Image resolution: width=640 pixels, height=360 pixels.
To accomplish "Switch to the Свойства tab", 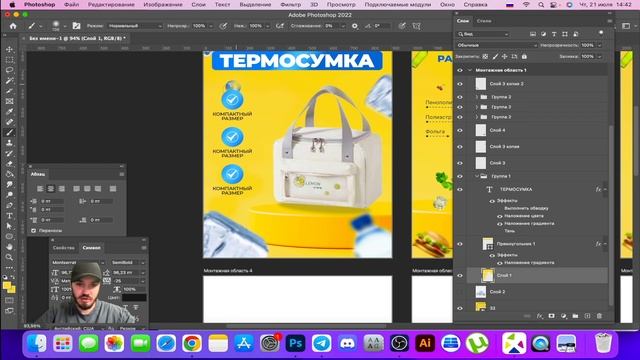I will 64,248.
